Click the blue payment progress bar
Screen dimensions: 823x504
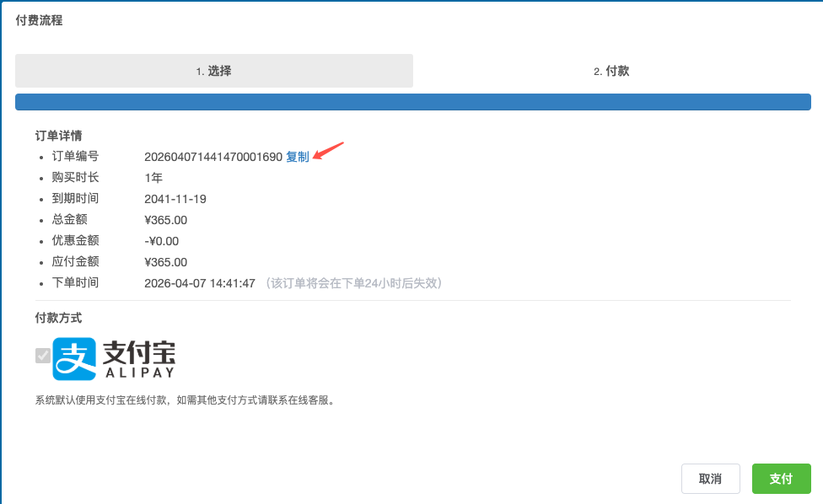point(412,102)
